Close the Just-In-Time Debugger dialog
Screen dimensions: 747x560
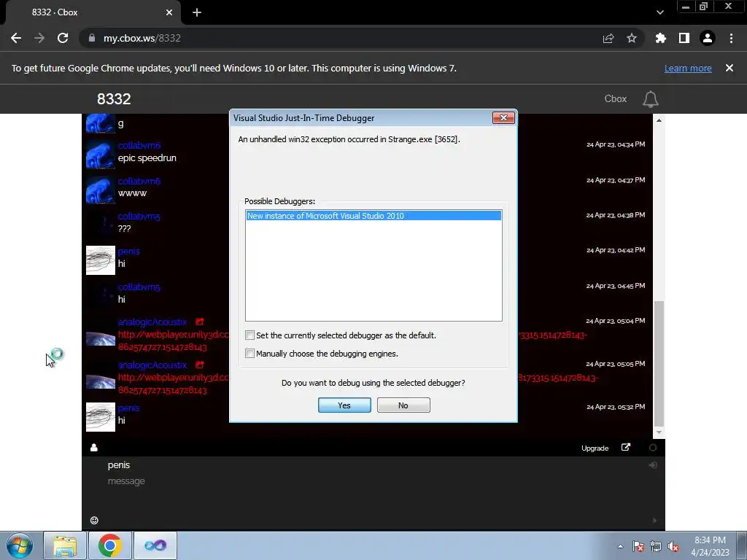coord(503,117)
